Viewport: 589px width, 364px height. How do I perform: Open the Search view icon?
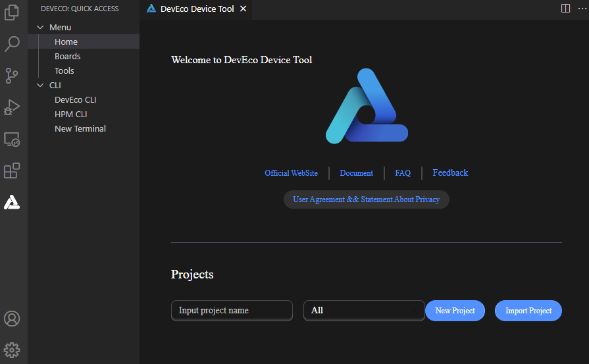tap(12, 44)
